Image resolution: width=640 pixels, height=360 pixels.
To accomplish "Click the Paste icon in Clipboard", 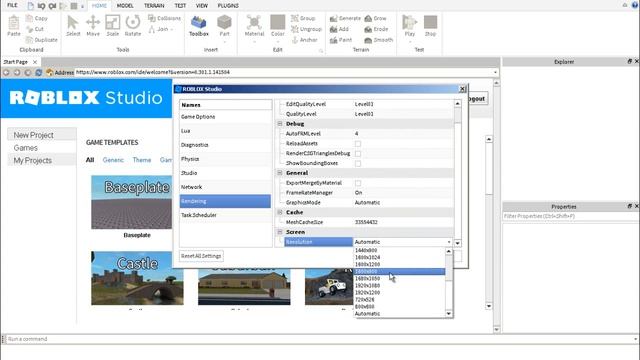I will pos(14,25).
